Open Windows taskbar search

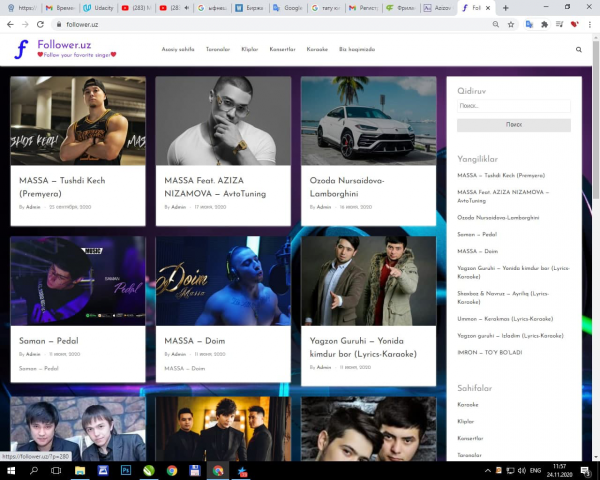(x=34, y=470)
